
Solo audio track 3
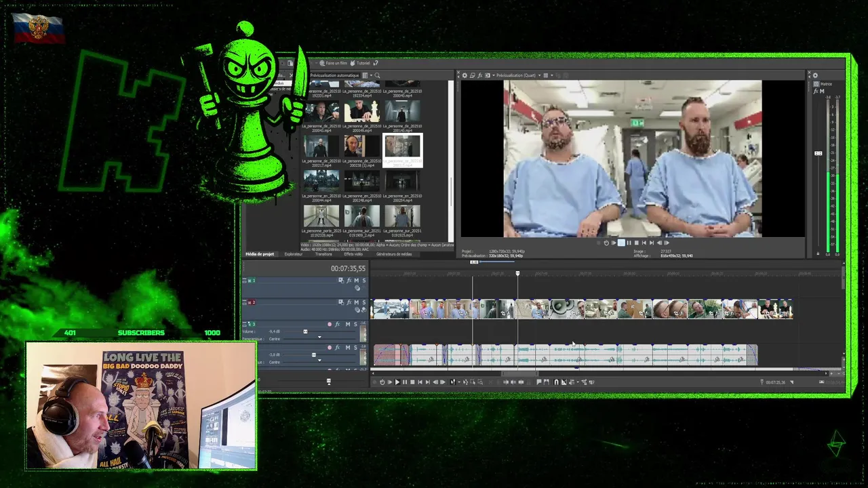click(355, 325)
